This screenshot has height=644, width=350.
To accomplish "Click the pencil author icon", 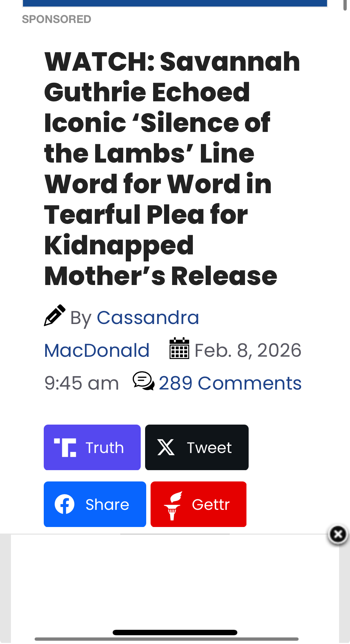I will (x=55, y=315).
